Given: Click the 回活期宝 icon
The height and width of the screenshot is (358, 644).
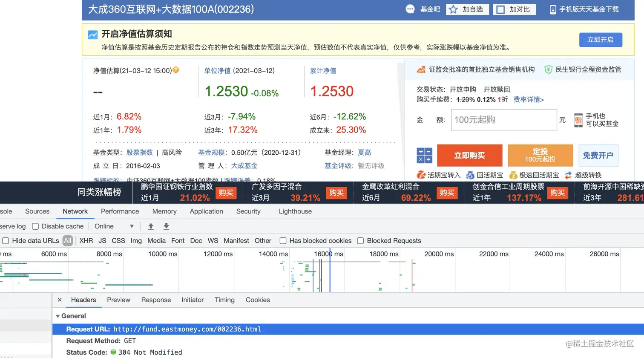Looking at the screenshot, I should point(470,175).
